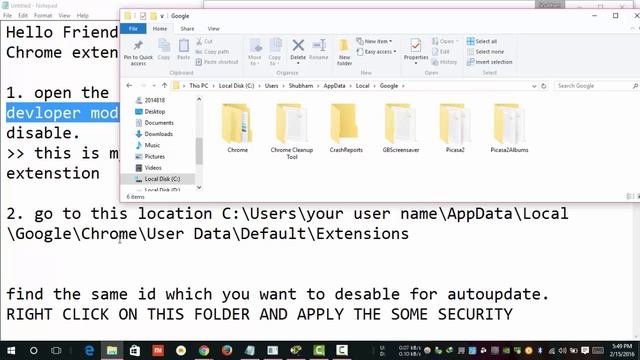Screen dimensions: 640x360
Task: Click Select all
Action: pos(482,41)
